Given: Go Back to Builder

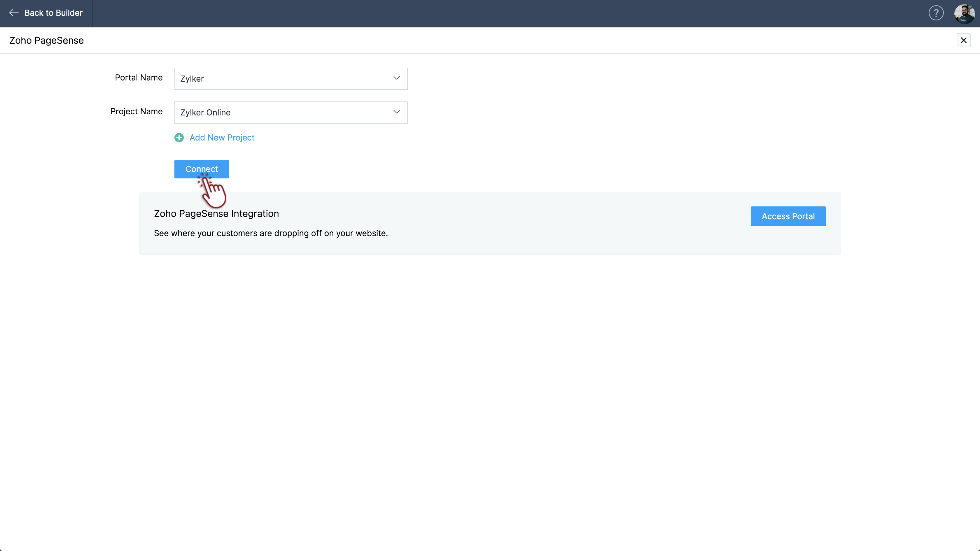Looking at the screenshot, I should coord(53,13).
